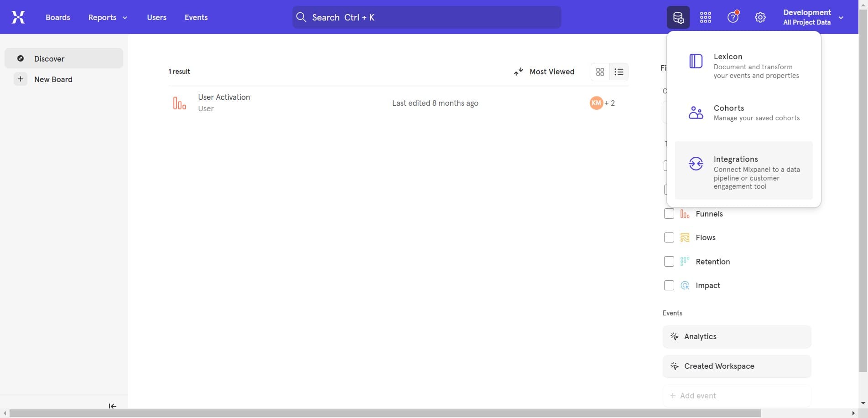Expand the Reports dropdown

pos(107,17)
